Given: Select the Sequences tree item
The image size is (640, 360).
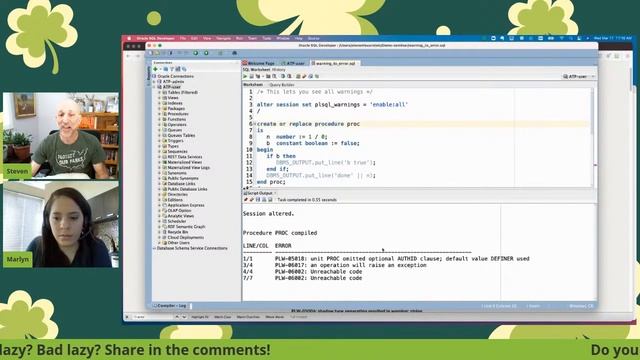Looking at the screenshot, I should coord(178,151).
